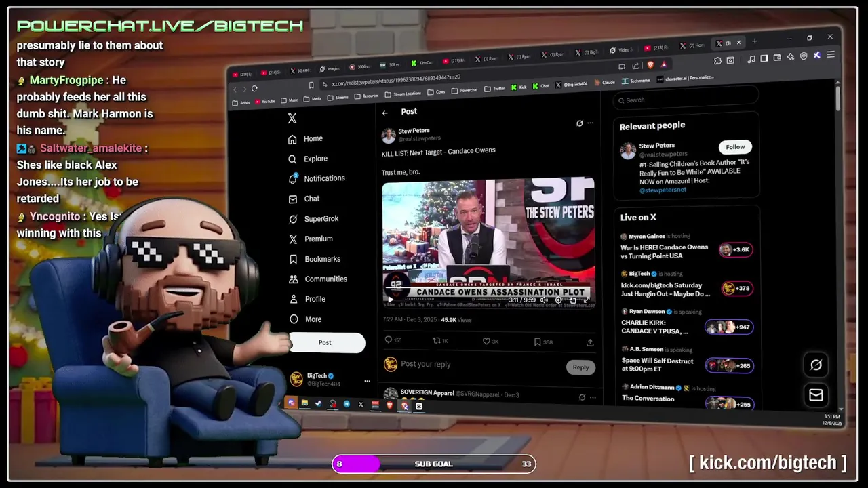
Task: Open the @stewpetersnet link
Action: pos(663,190)
